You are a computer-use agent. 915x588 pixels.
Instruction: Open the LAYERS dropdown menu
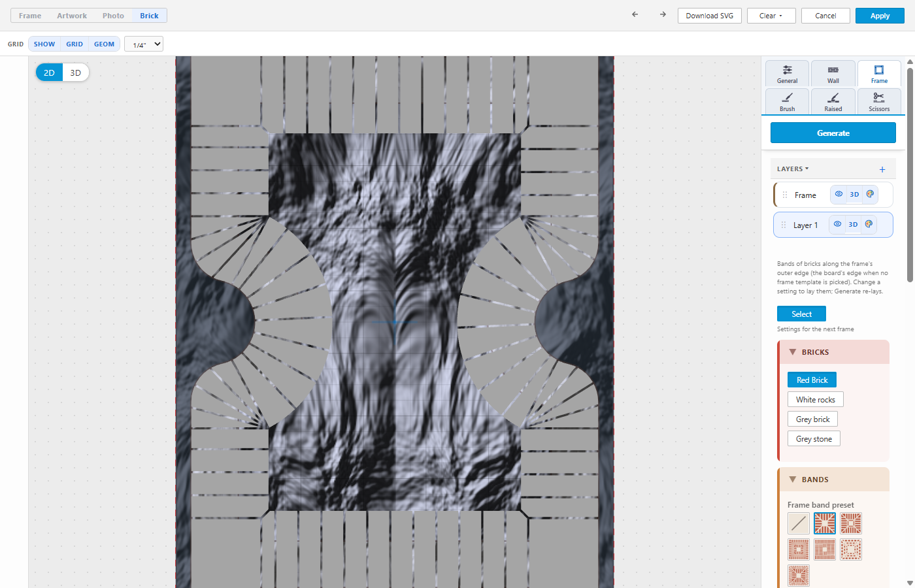click(x=793, y=169)
